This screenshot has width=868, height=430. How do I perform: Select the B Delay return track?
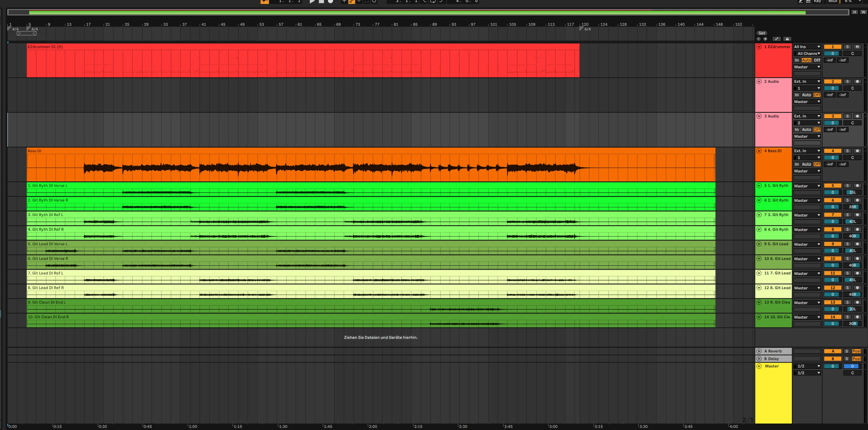pos(773,359)
